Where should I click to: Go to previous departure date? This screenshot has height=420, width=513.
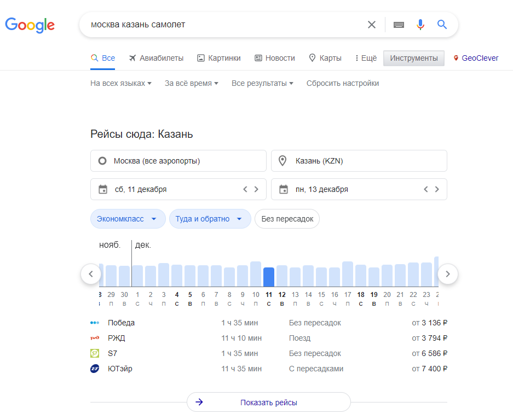click(245, 189)
